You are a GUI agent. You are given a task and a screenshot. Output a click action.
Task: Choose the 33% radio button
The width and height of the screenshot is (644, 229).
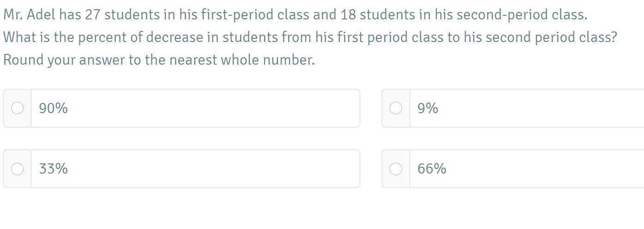[17, 169]
